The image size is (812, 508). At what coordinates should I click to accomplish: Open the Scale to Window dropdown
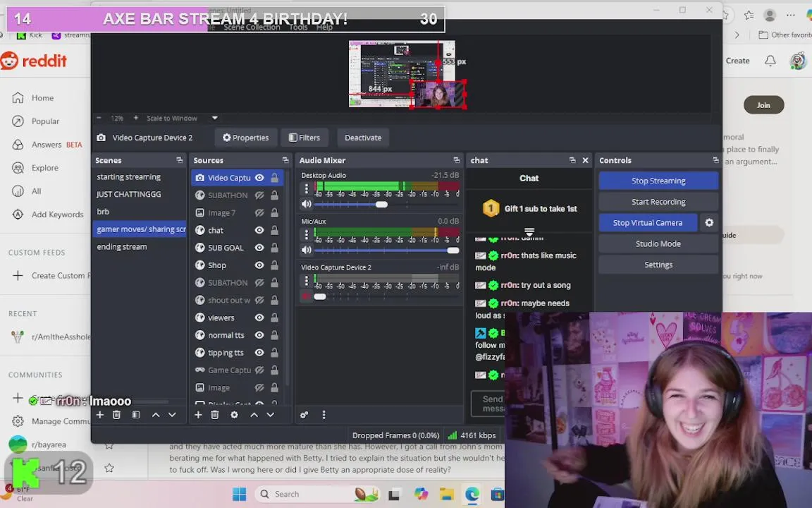[214, 118]
